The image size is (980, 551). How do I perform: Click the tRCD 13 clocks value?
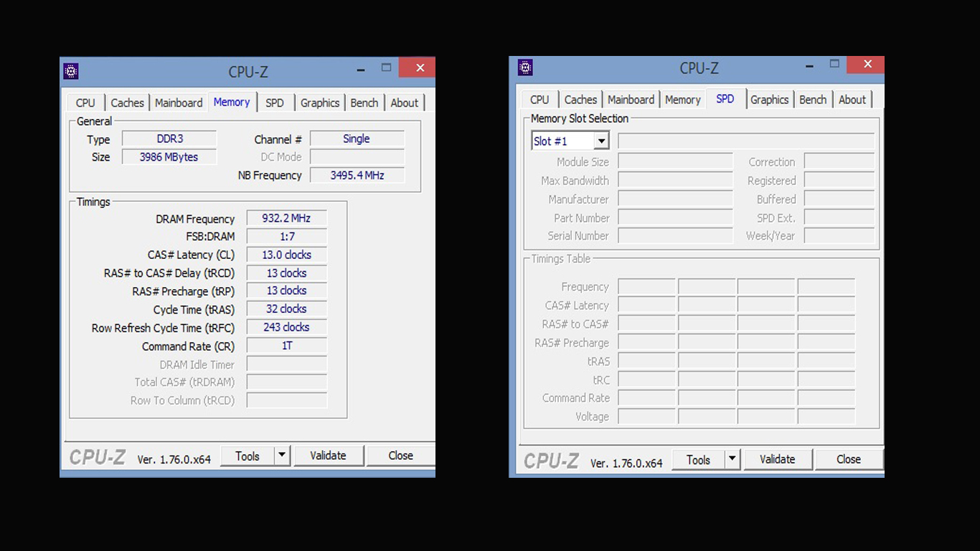click(x=287, y=273)
